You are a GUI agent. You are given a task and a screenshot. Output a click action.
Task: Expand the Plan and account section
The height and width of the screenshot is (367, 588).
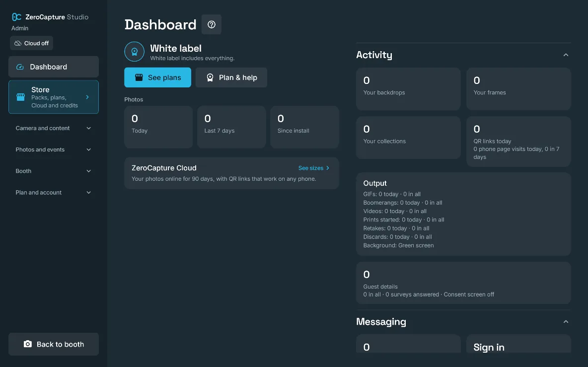coord(54,192)
